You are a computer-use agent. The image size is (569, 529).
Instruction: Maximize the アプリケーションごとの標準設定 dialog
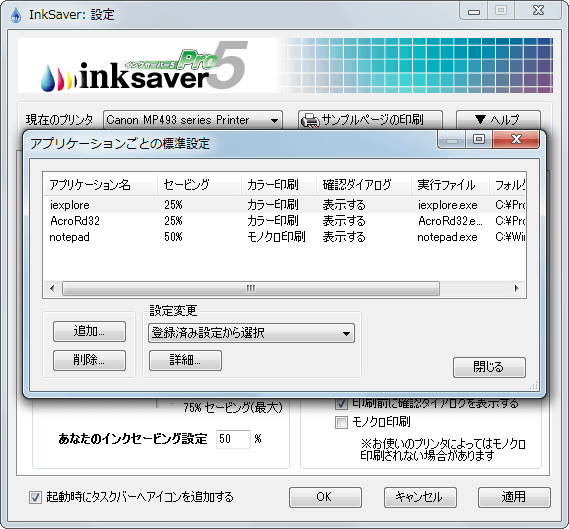click(479, 139)
